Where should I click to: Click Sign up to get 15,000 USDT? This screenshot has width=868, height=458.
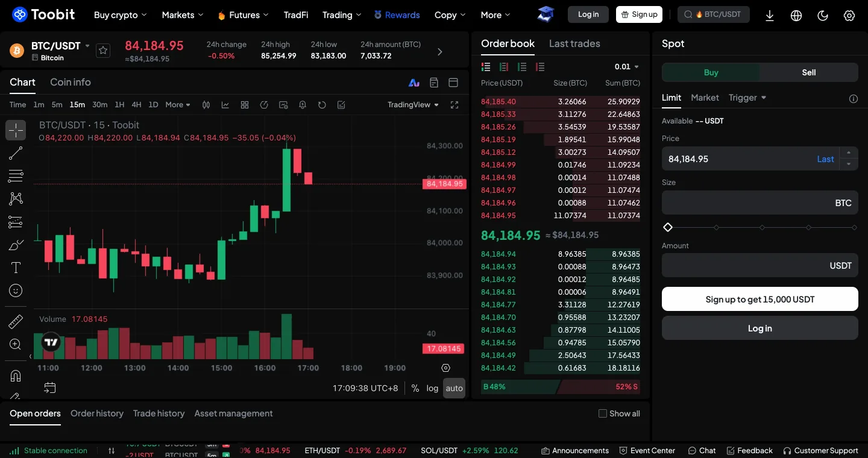coord(760,299)
